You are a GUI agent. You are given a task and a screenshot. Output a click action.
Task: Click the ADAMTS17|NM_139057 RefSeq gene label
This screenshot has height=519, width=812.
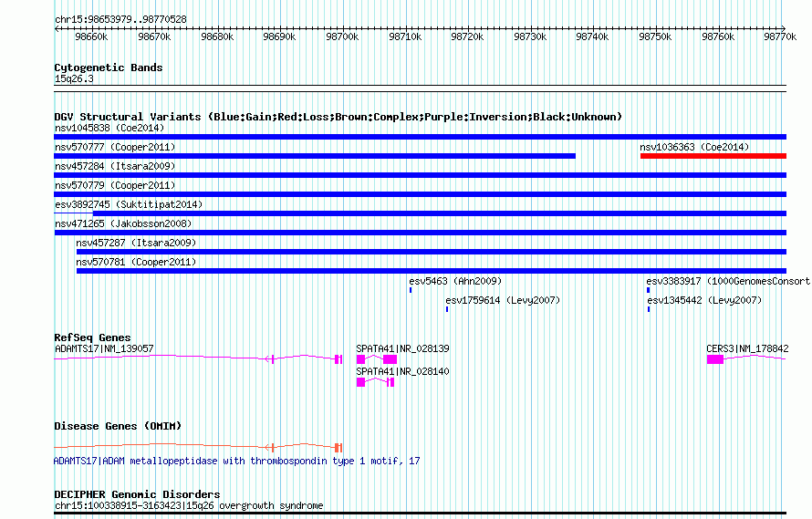click(x=104, y=349)
